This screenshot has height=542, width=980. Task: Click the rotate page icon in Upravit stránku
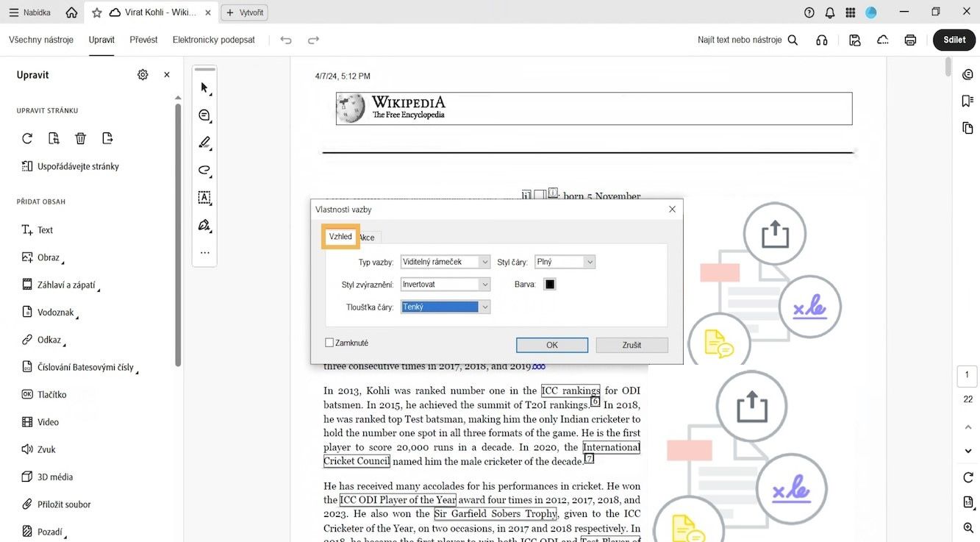click(27, 138)
